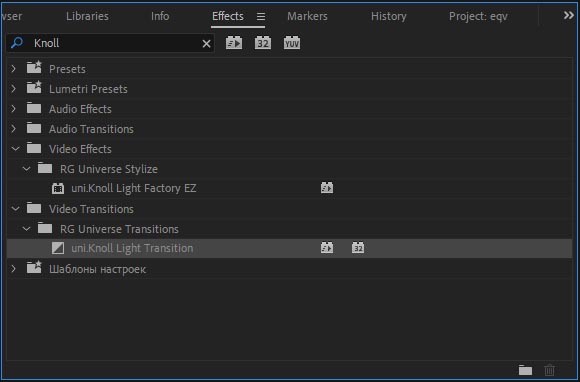Expand the Audio Transitions folder
580x382 pixels.
coord(14,129)
